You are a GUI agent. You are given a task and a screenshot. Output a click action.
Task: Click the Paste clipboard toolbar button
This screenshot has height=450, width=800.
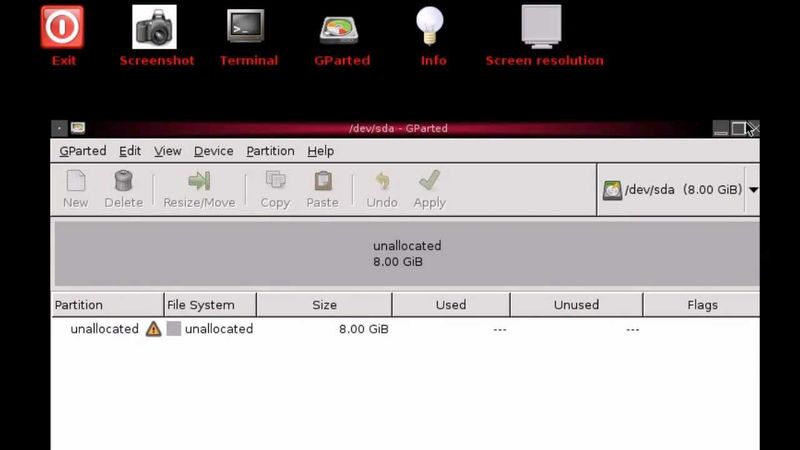tap(322, 189)
